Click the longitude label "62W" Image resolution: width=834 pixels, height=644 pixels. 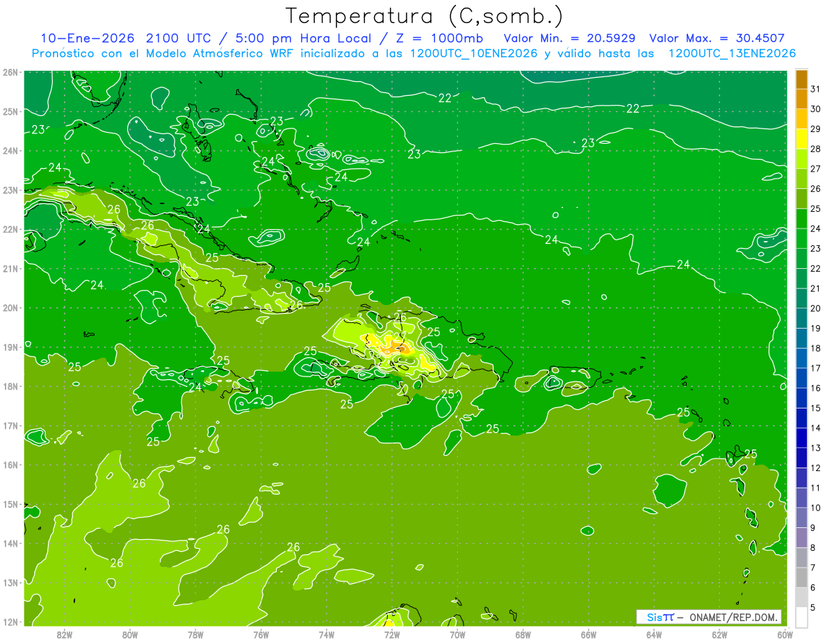pyautogui.click(x=719, y=634)
